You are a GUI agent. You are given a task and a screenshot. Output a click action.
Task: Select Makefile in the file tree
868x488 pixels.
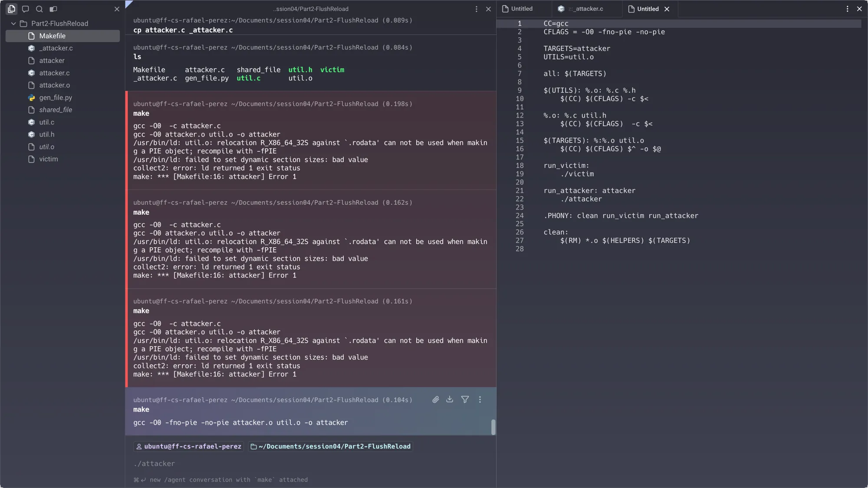(62, 36)
